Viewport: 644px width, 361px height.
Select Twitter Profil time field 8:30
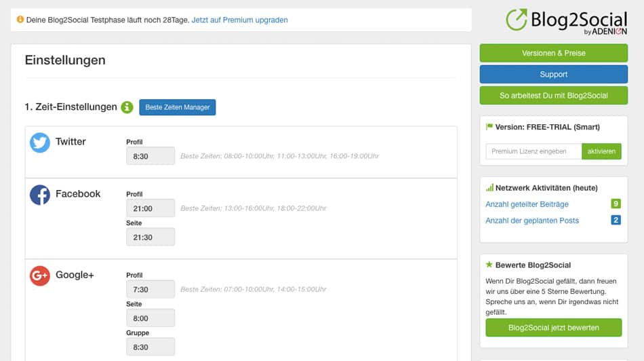coord(150,156)
